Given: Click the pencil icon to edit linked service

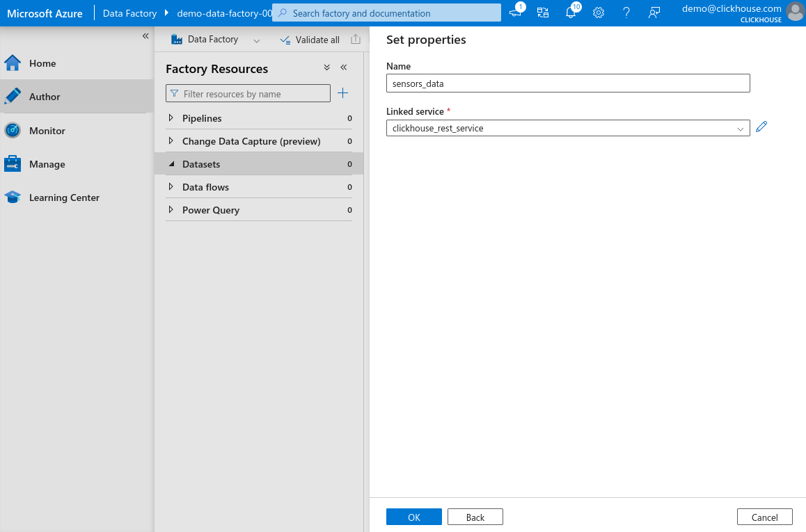Looking at the screenshot, I should [x=761, y=127].
